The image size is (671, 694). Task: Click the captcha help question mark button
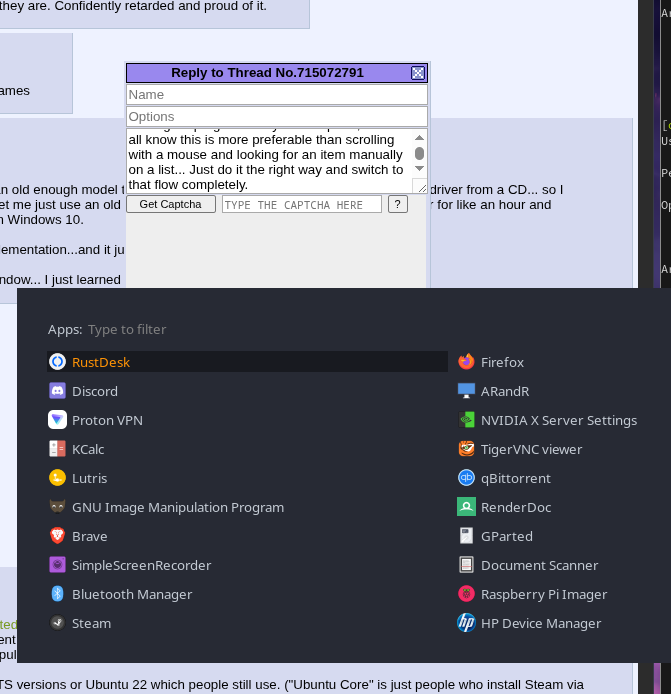[x=397, y=204]
